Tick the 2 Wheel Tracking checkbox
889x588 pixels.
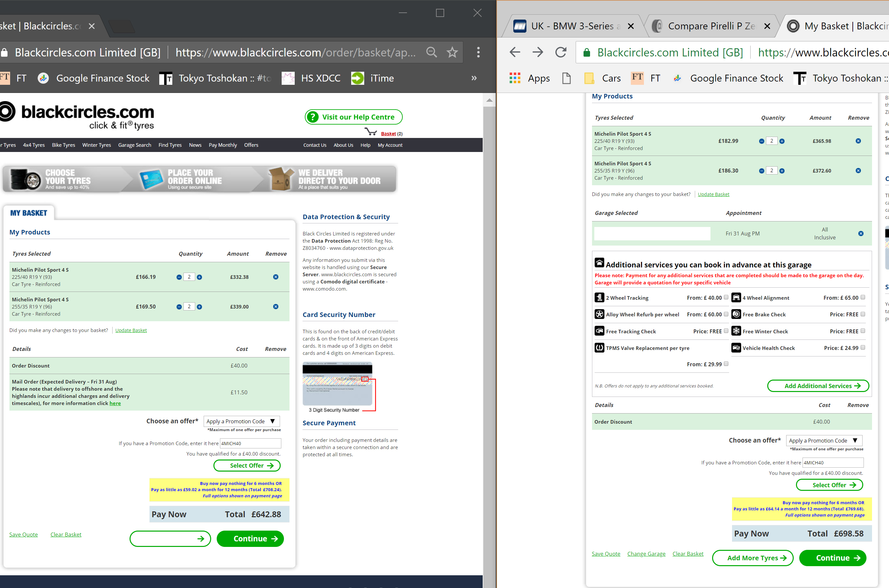click(726, 297)
